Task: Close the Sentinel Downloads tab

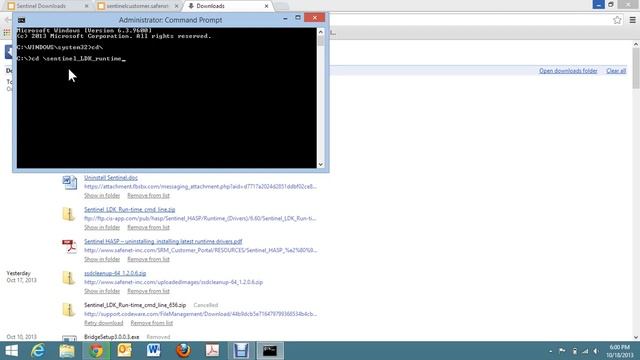Action: pyautogui.click(x=87, y=6)
